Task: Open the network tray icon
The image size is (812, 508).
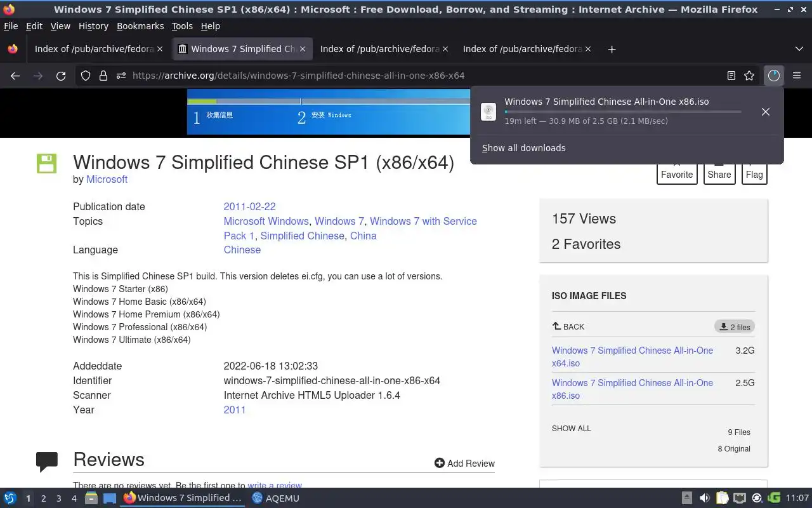Action: pyautogui.click(x=740, y=498)
